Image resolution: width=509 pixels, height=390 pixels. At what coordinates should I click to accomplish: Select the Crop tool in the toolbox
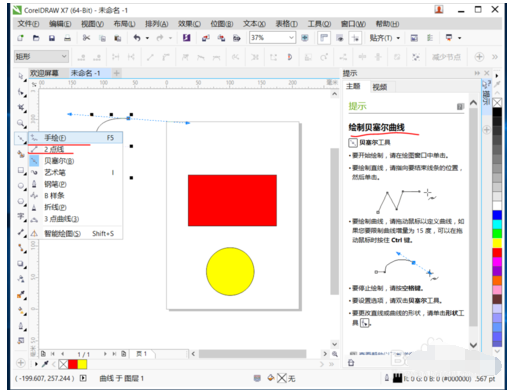[22, 107]
